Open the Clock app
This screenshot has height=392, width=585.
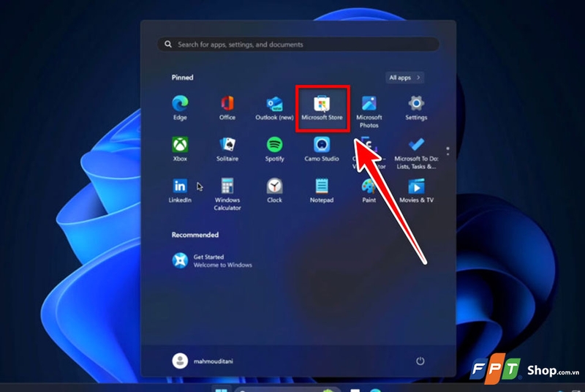pos(275,190)
